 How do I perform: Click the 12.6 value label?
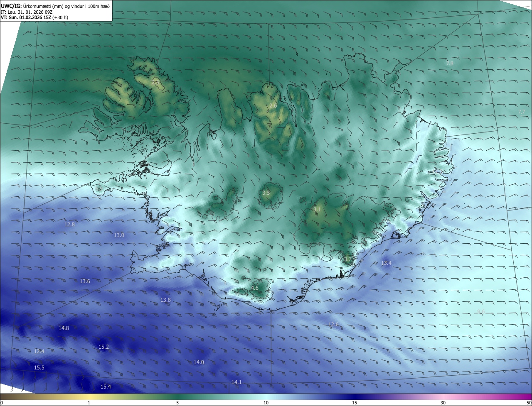click(333, 324)
